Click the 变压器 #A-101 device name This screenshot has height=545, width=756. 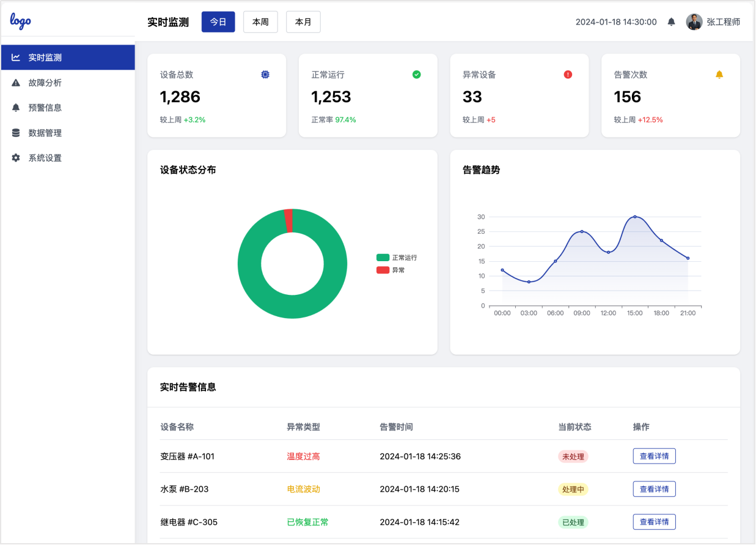pyautogui.click(x=188, y=457)
